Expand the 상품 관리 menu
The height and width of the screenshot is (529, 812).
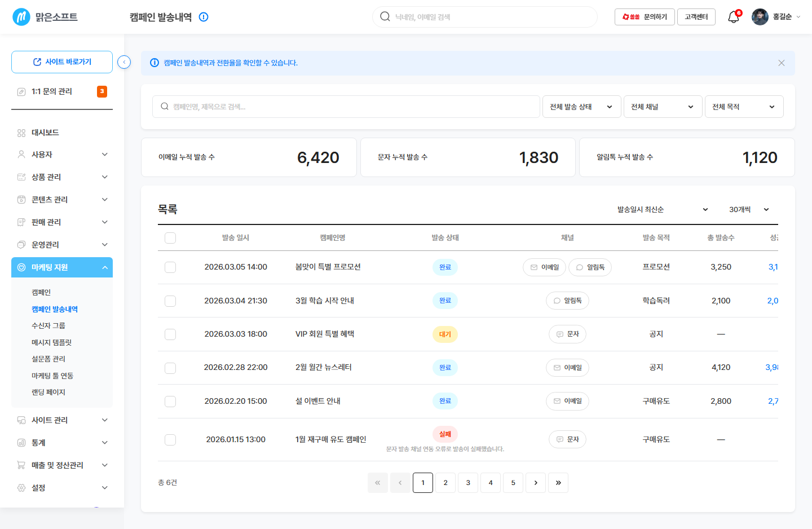point(105,177)
